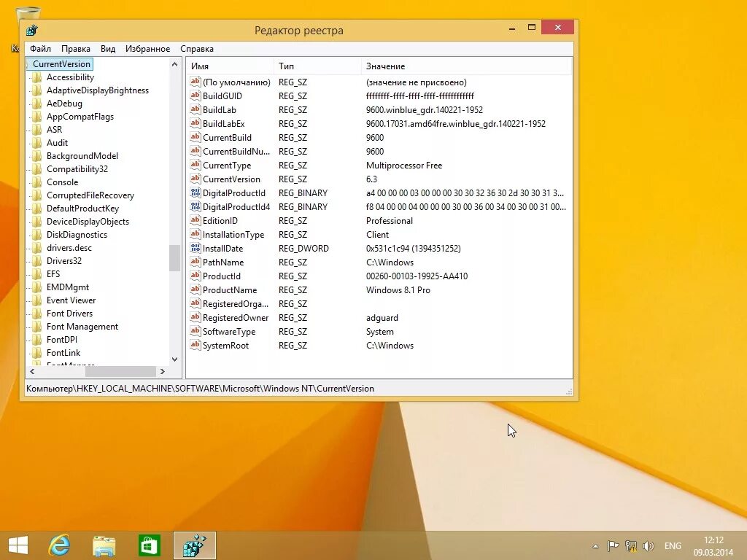Viewport: 747px width, 560px height.
Task: Select the drivers.desc key
Action: (x=69, y=248)
